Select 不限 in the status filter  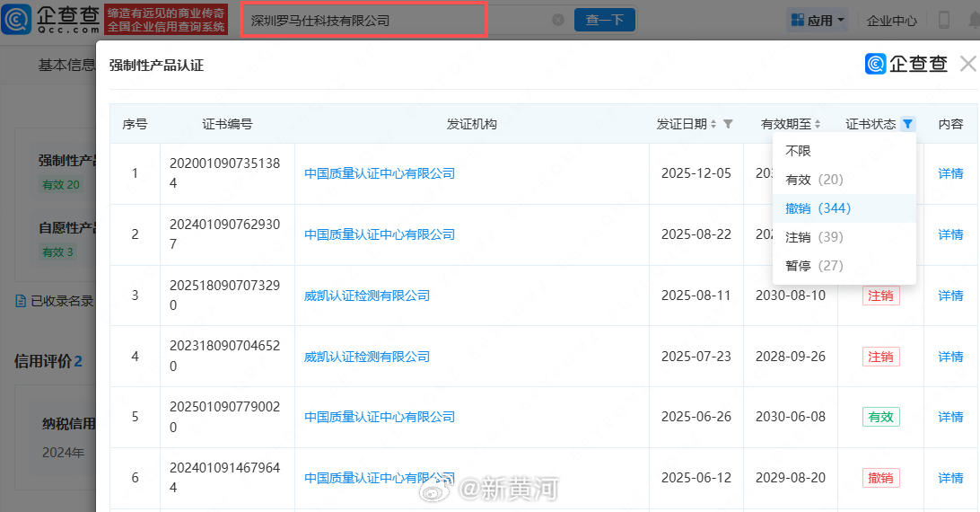coord(844,151)
